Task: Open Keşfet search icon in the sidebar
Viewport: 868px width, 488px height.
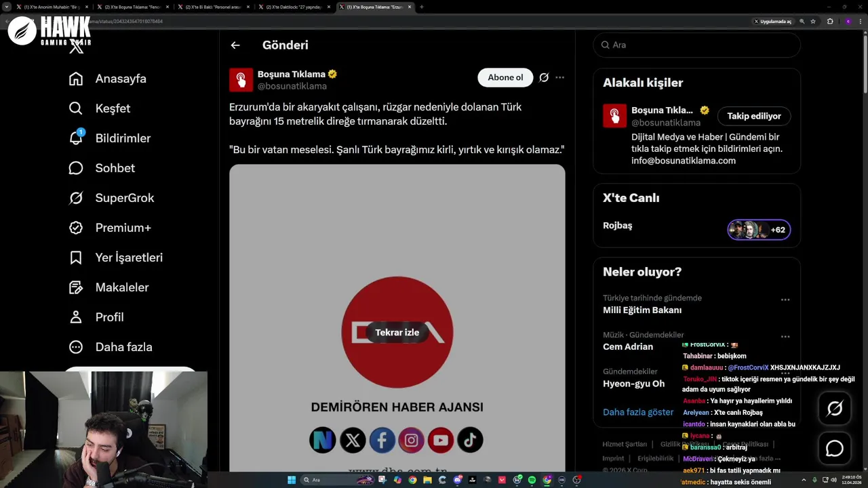Action: (x=76, y=108)
